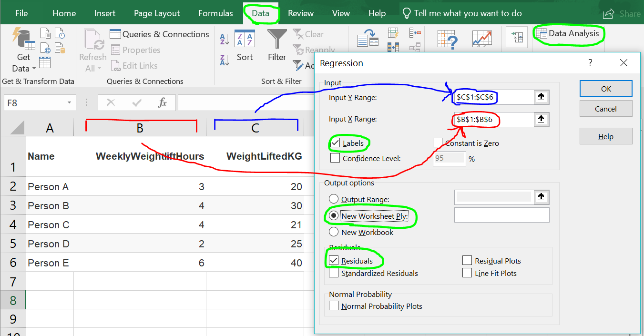
Task: Apply Filter using the funnel icon
Action: [x=277, y=46]
